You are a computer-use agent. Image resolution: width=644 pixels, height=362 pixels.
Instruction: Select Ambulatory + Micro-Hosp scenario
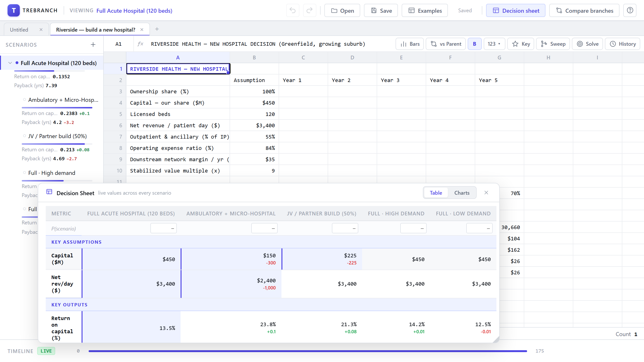tap(63, 100)
